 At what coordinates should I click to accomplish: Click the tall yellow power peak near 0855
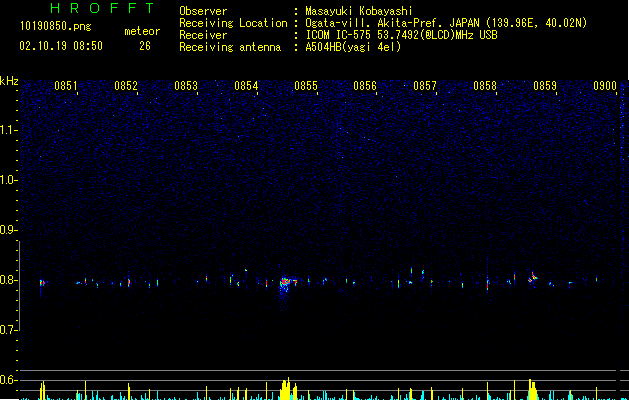(286, 389)
